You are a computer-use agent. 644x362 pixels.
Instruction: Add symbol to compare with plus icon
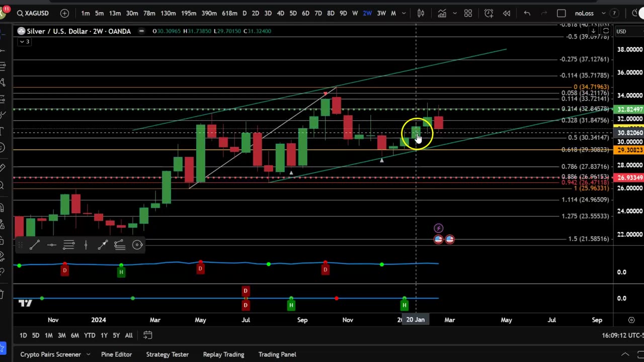[x=64, y=13]
